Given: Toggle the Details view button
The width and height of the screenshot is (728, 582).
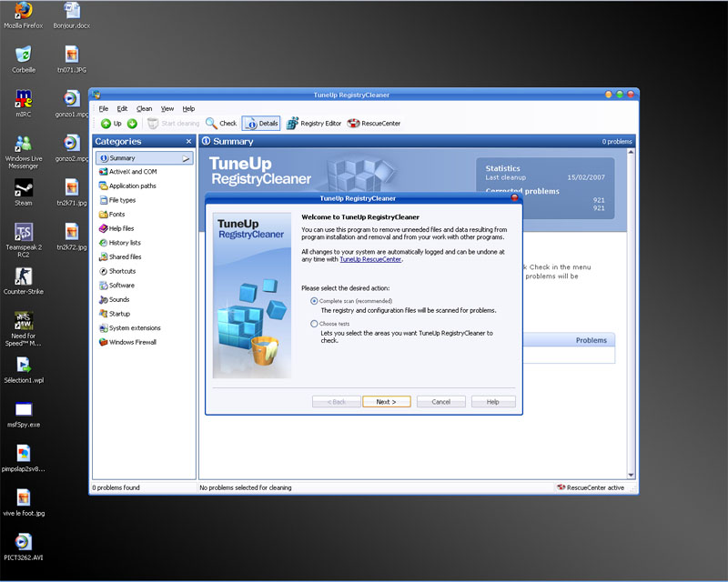Looking at the screenshot, I should [261, 124].
